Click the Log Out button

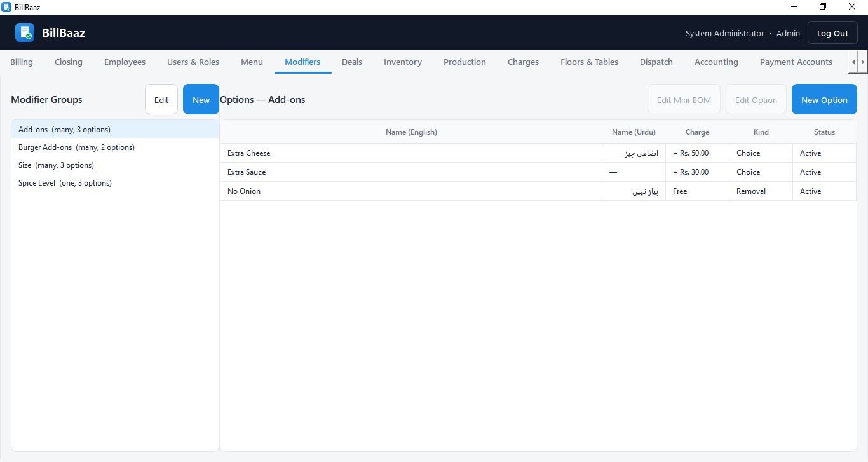tap(832, 33)
